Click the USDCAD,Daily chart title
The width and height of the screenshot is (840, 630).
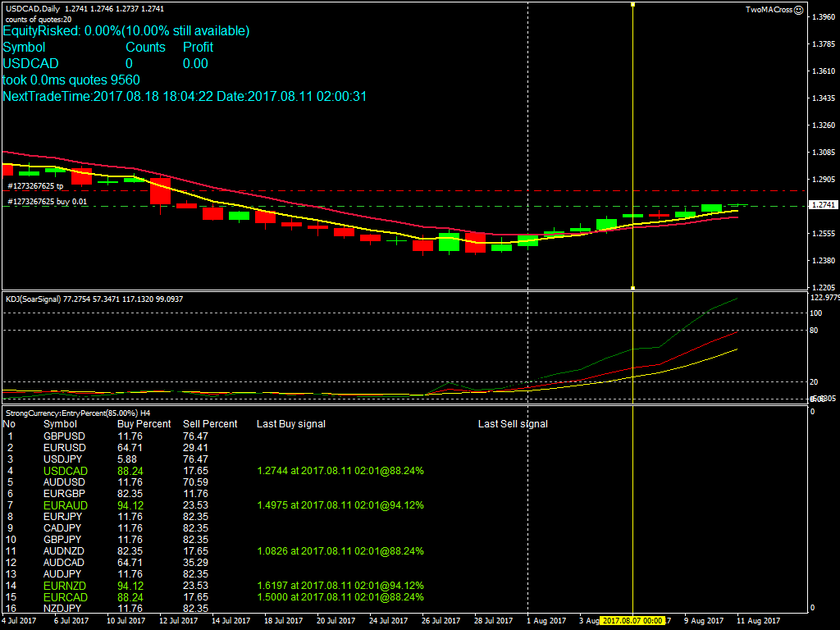pos(33,8)
